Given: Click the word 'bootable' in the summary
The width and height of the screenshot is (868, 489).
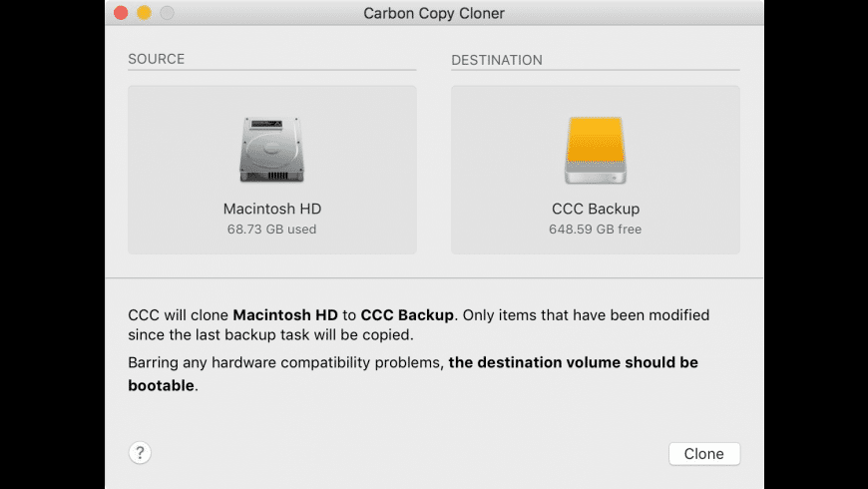Looking at the screenshot, I should coord(161,385).
